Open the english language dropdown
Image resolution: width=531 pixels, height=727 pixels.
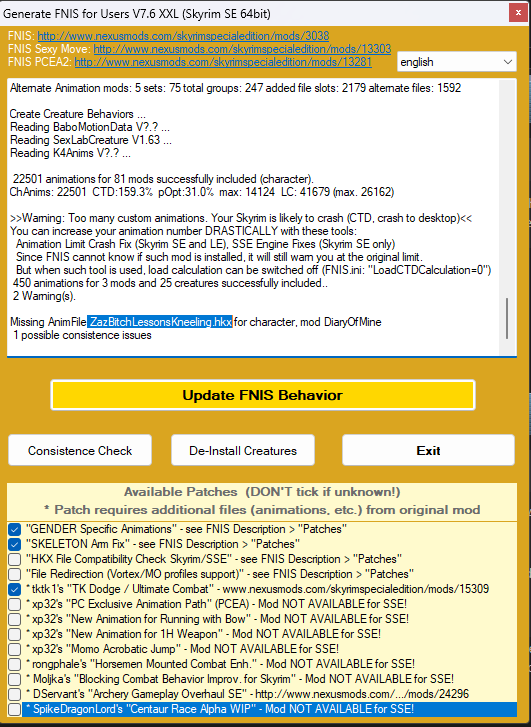(457, 62)
